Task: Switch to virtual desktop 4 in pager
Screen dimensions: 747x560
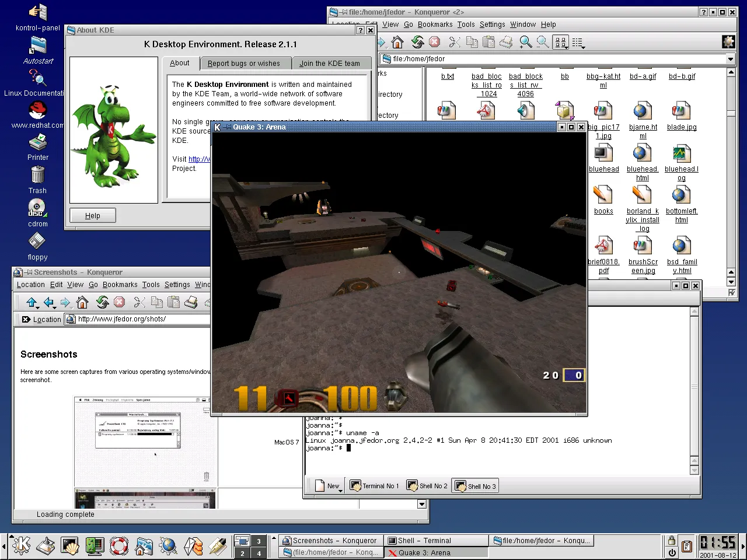Action: [x=259, y=553]
